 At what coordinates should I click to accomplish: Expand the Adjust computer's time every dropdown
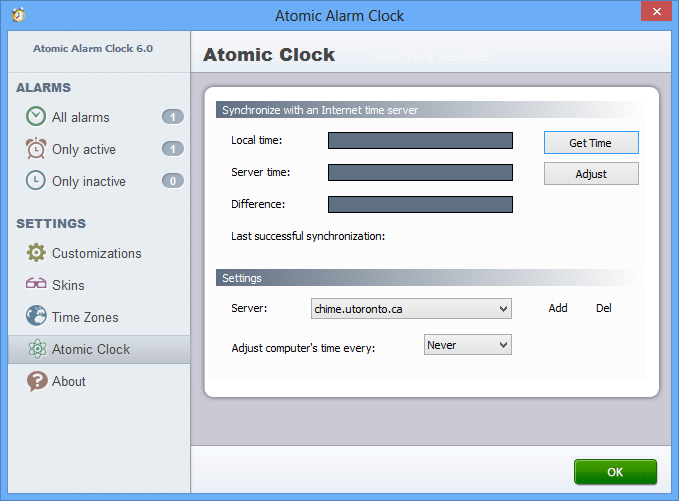coord(467,345)
